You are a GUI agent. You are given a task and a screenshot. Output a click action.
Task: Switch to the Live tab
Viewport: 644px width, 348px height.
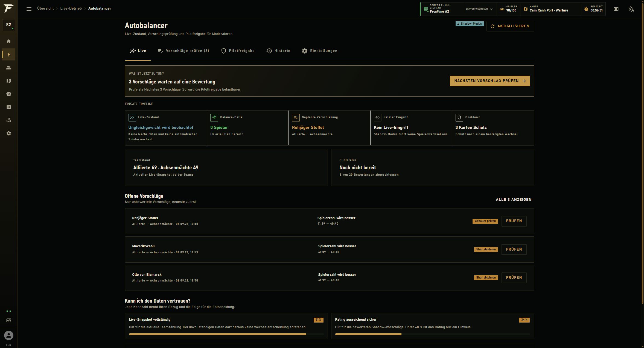pyautogui.click(x=138, y=51)
